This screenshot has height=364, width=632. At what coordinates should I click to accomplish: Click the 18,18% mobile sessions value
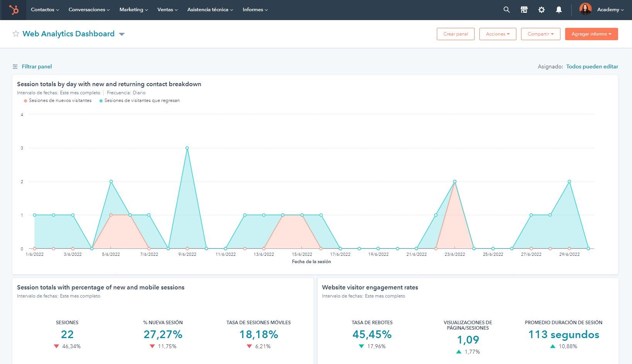(259, 334)
